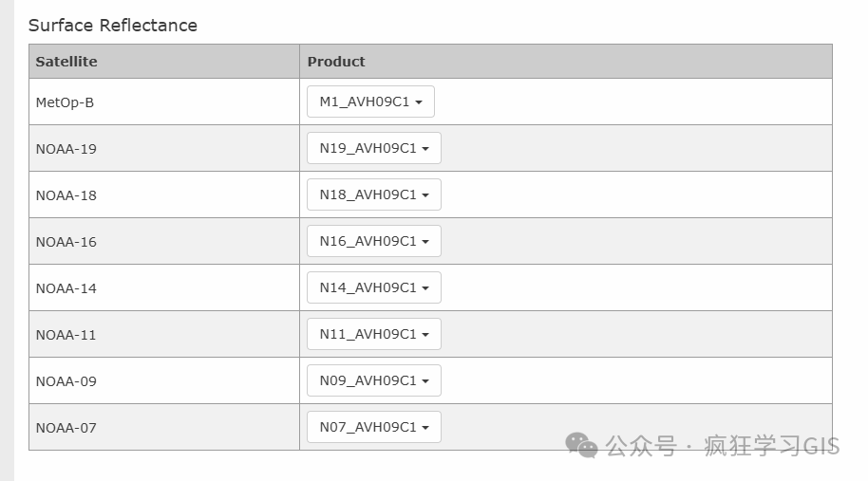This screenshot has width=868, height=481.
Task: Select the NOAA-14 satellite cell
Action: 66,288
